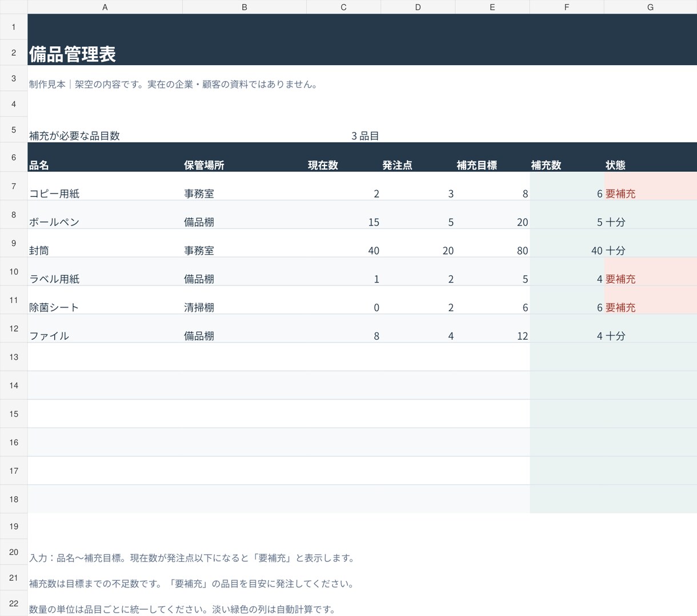Screen dimensions: 697x616
Task: Select column C header
Action: (x=343, y=7)
